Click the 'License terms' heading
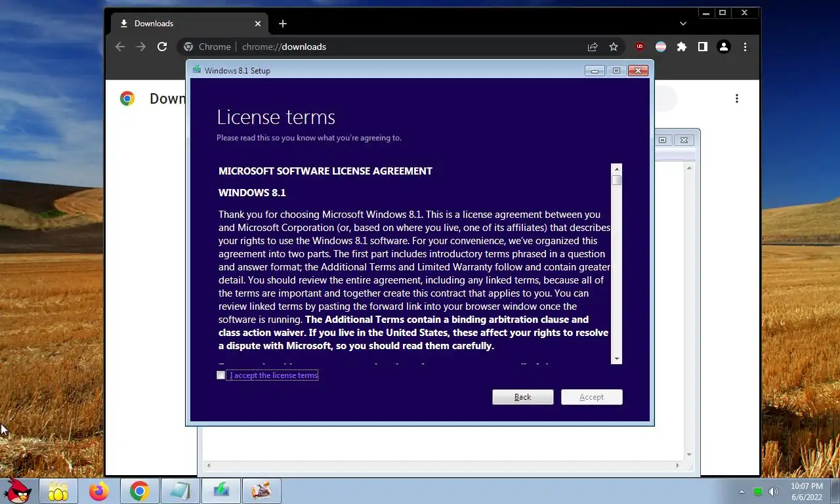The image size is (840, 504). [x=276, y=117]
